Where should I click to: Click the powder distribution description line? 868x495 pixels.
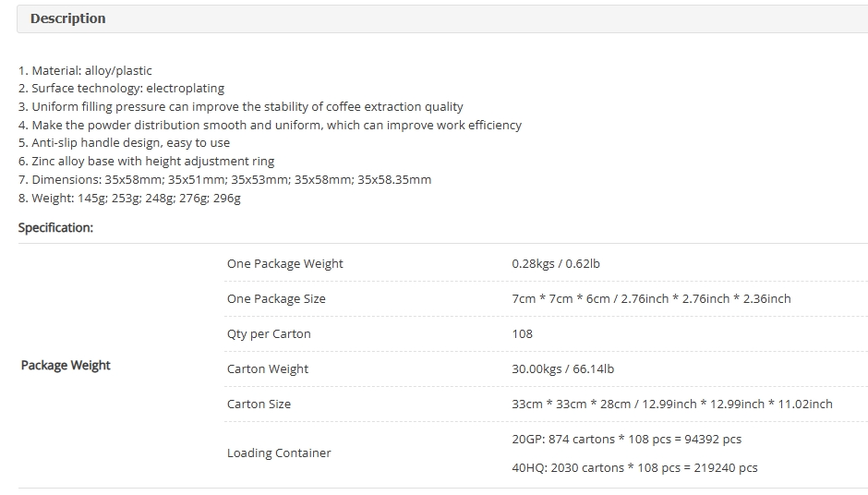[x=271, y=125]
